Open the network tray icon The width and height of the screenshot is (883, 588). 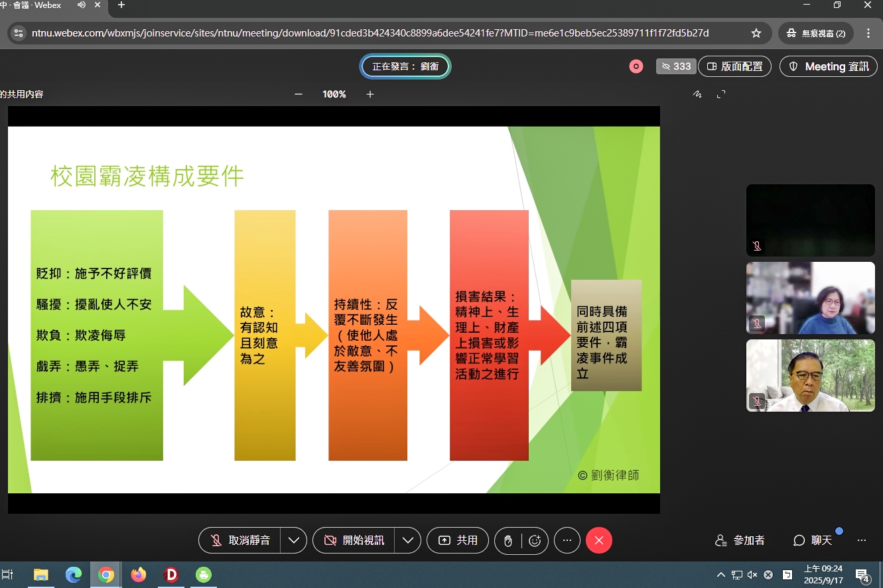pos(737,575)
